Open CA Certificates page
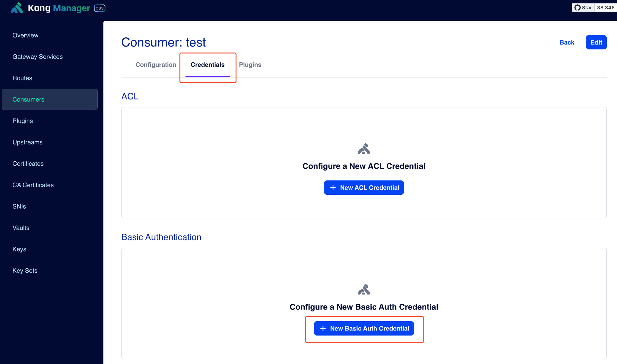This screenshot has height=364, width=617. click(33, 185)
